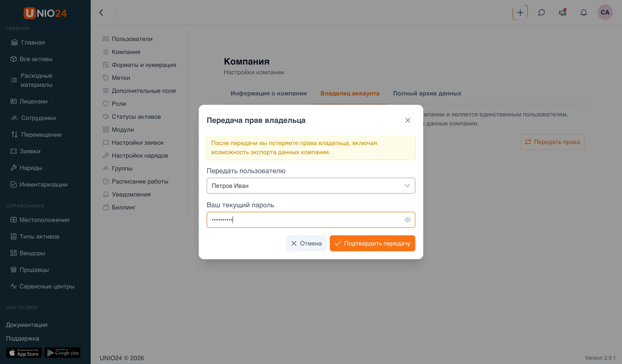This screenshot has width=622, height=364.
Task: Go back using the left chevron arrow
Action: pyautogui.click(x=101, y=13)
